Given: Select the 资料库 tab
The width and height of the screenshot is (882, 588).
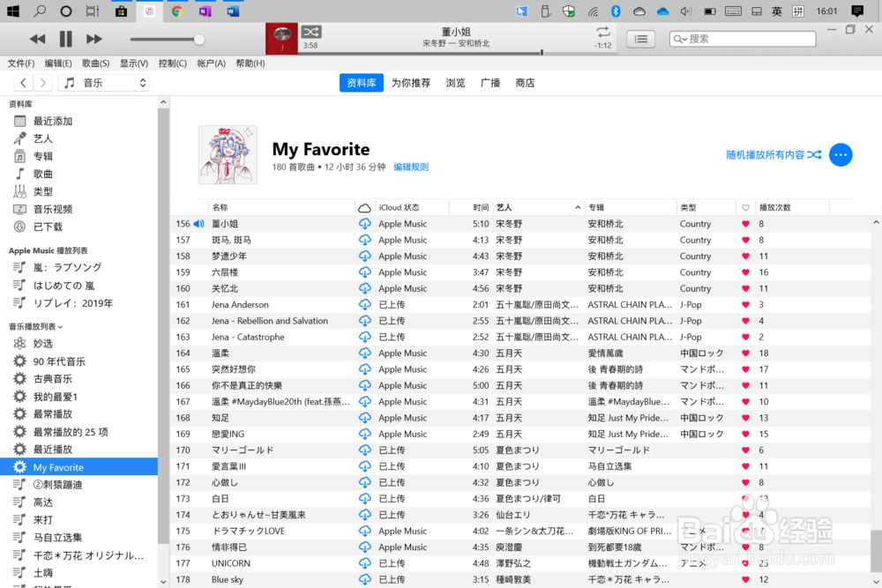Looking at the screenshot, I should (x=361, y=83).
